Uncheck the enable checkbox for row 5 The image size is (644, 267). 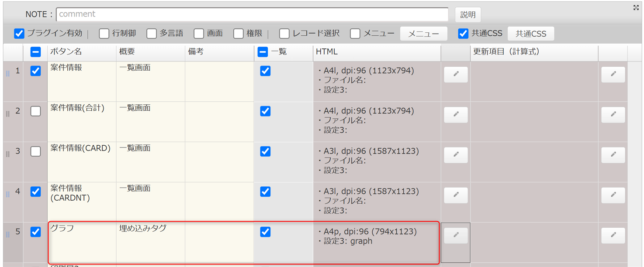(35, 232)
